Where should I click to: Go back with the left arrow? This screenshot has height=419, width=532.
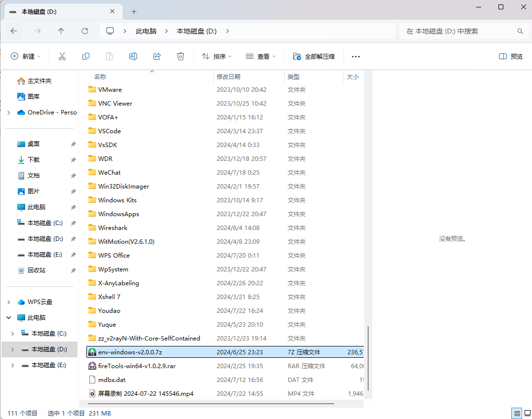click(14, 31)
